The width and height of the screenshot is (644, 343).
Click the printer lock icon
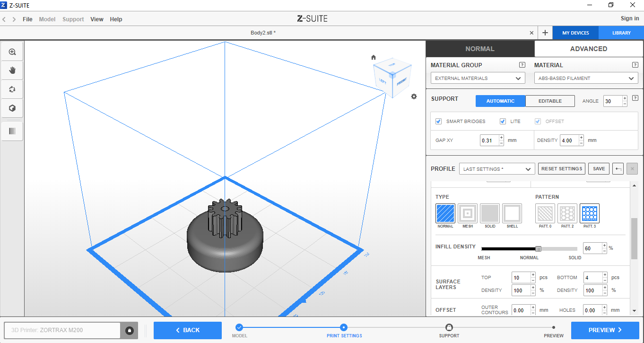pyautogui.click(x=130, y=330)
